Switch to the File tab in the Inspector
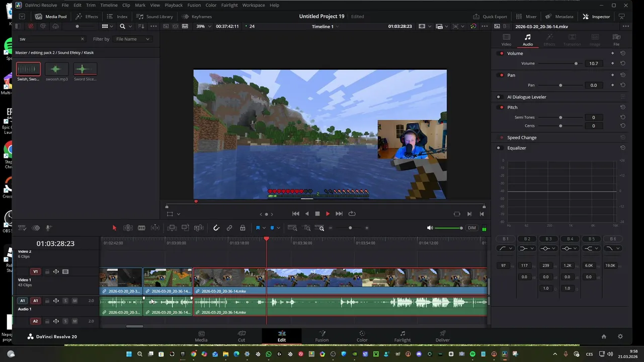 (616, 40)
